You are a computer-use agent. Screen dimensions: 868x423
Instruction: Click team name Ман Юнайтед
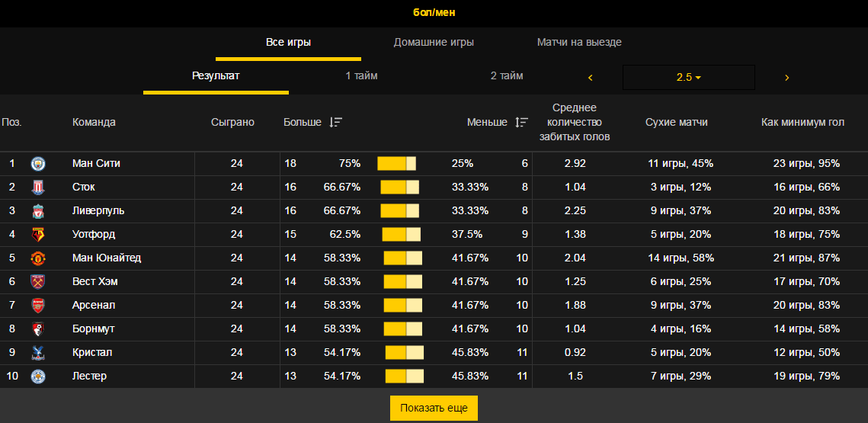[x=107, y=258]
